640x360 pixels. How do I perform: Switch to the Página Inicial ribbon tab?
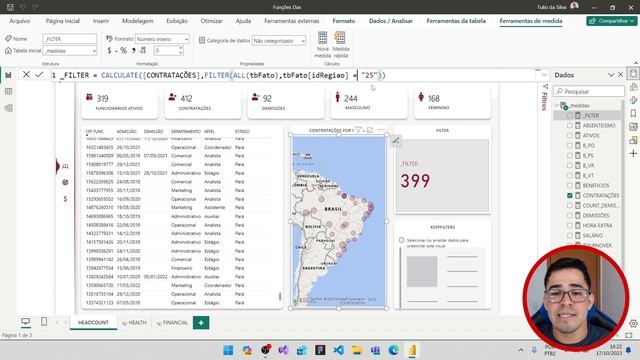click(x=62, y=21)
